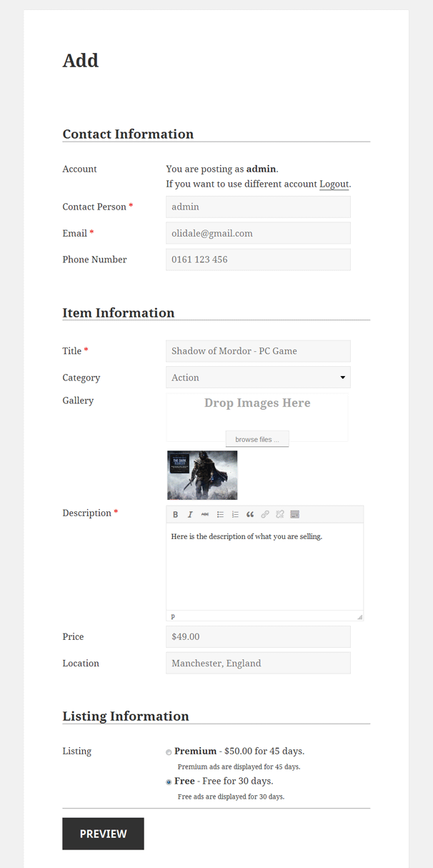This screenshot has width=433, height=868.
Task: Click the PREVIEW button
Action: tap(102, 833)
